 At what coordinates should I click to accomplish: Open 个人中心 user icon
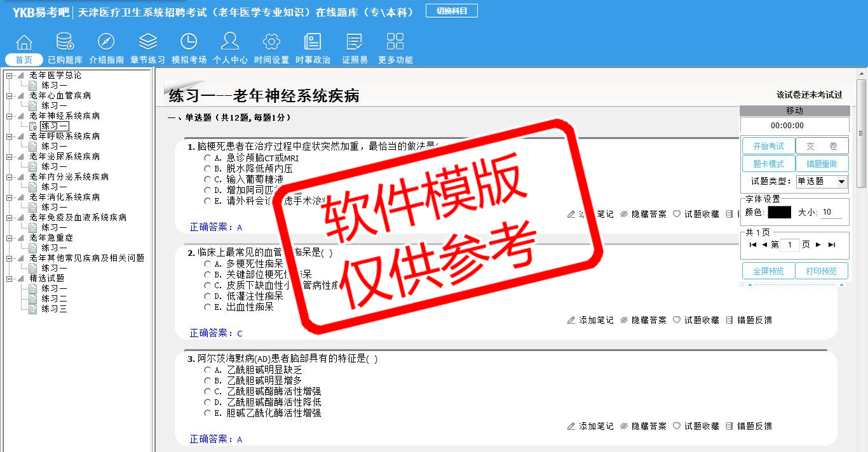click(230, 42)
